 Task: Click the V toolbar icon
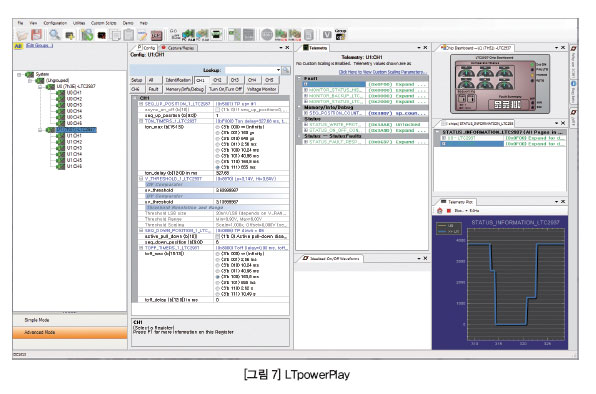coord(327,35)
